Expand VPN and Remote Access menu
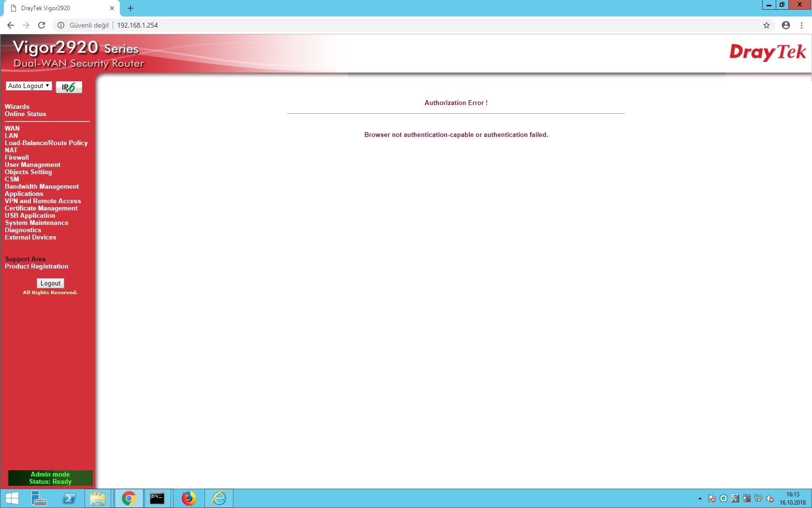The width and height of the screenshot is (812, 508). tap(43, 201)
